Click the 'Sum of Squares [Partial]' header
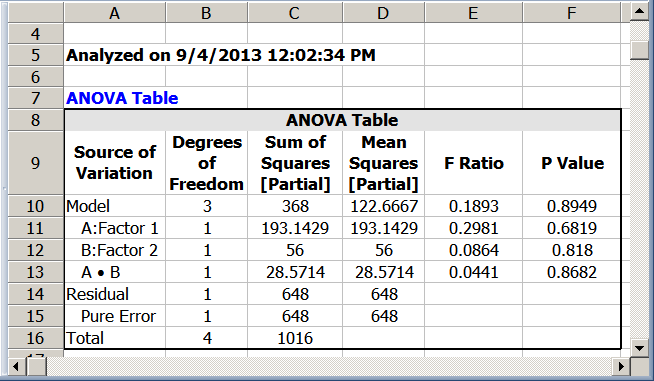This screenshot has height=381, width=654. tap(295, 163)
